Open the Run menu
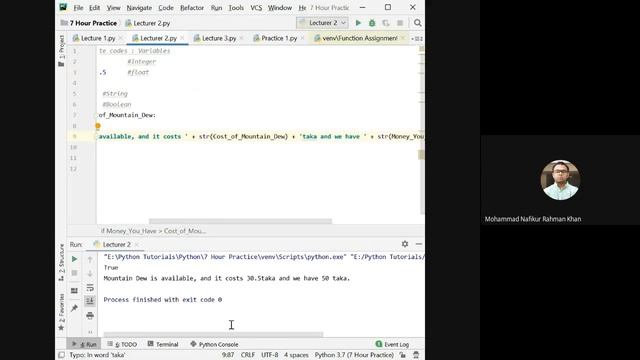Viewport: 640px width, 360px height. (x=216, y=8)
